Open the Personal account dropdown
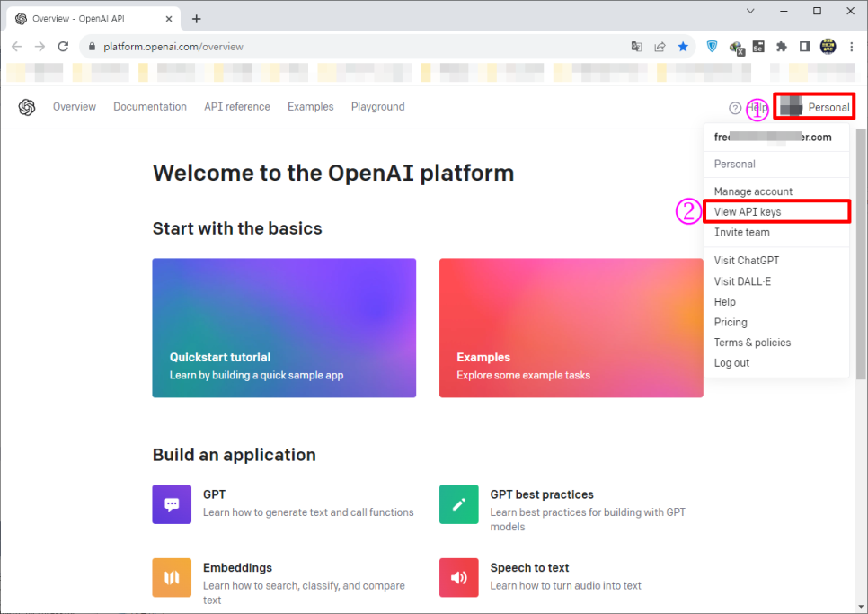868x614 pixels. (x=814, y=106)
